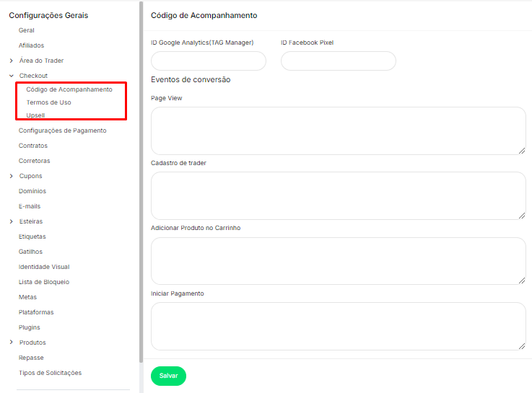Open the Afiliados settings page
Image resolution: width=532 pixels, height=393 pixels.
coord(31,45)
